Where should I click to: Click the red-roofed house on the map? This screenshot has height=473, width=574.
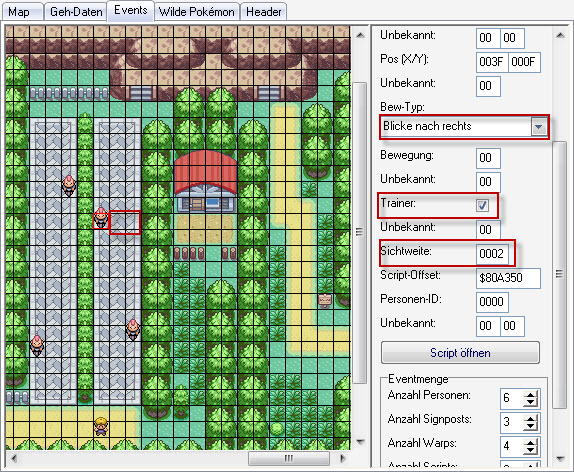(206, 182)
